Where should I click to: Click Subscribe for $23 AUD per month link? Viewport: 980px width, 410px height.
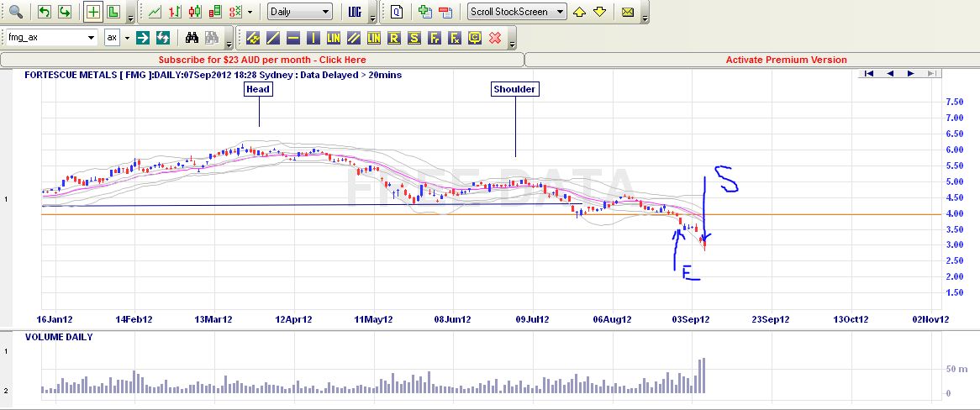point(262,60)
